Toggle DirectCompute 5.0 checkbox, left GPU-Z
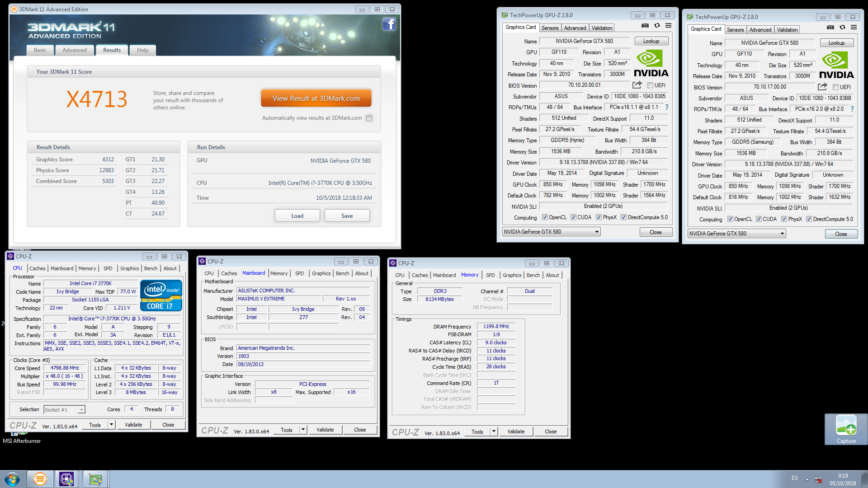This screenshot has width=868, height=488. click(x=623, y=217)
